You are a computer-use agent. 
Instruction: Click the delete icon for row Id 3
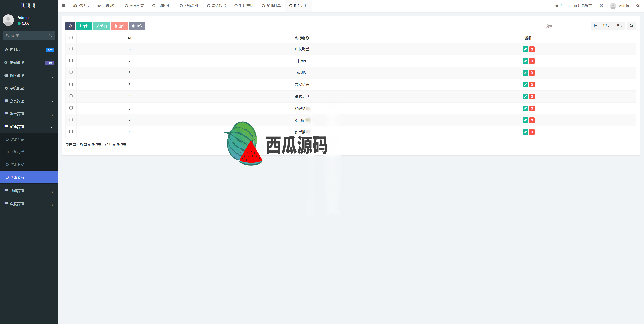[532, 108]
